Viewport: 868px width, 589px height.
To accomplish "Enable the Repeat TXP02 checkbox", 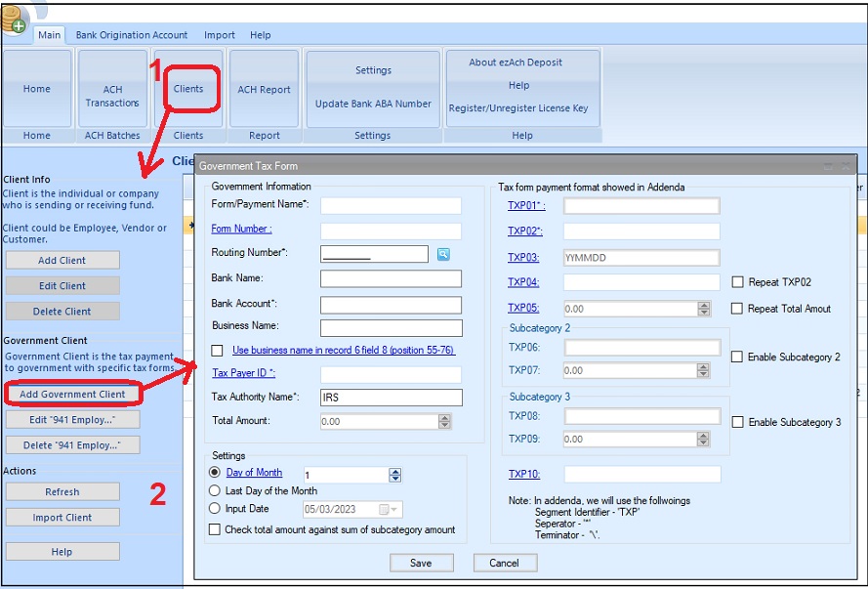I will [x=738, y=282].
